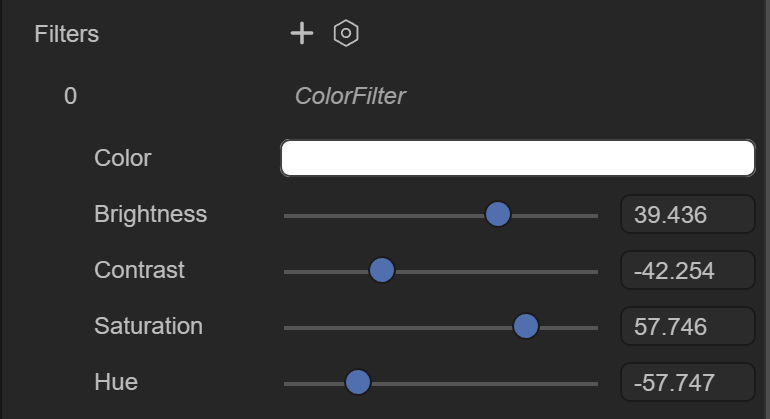
Task: Click the Hue property label
Action: pos(115,382)
